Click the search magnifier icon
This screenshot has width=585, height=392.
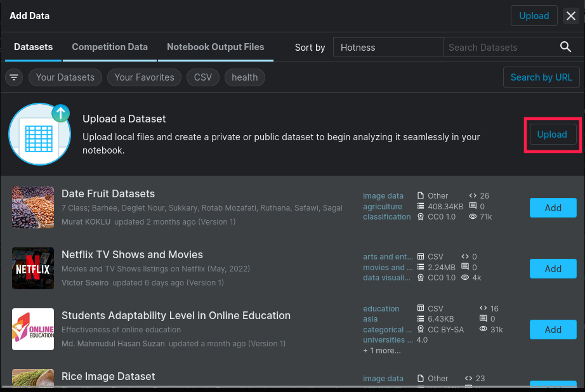pyautogui.click(x=565, y=47)
